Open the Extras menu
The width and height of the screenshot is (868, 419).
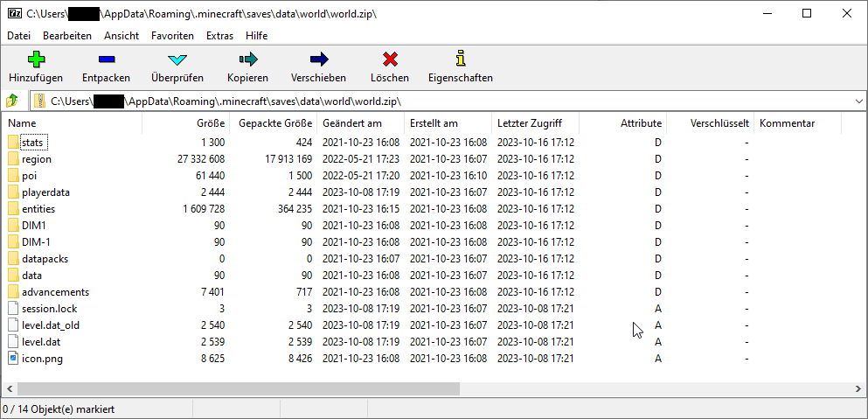(x=219, y=36)
